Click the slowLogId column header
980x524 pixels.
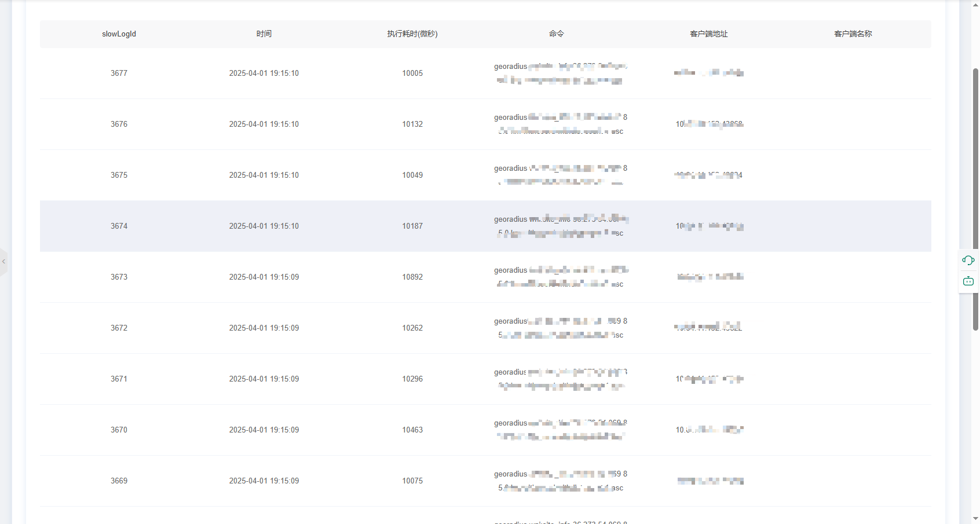119,34
